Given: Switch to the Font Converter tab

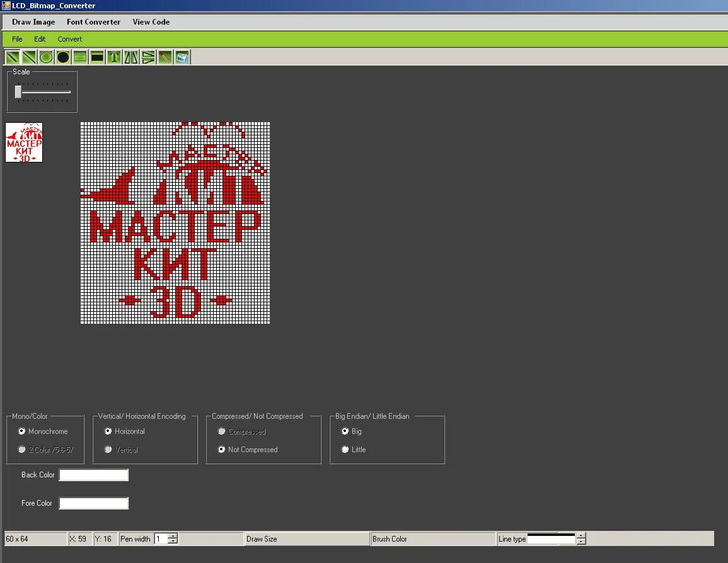Looking at the screenshot, I should 93,22.
